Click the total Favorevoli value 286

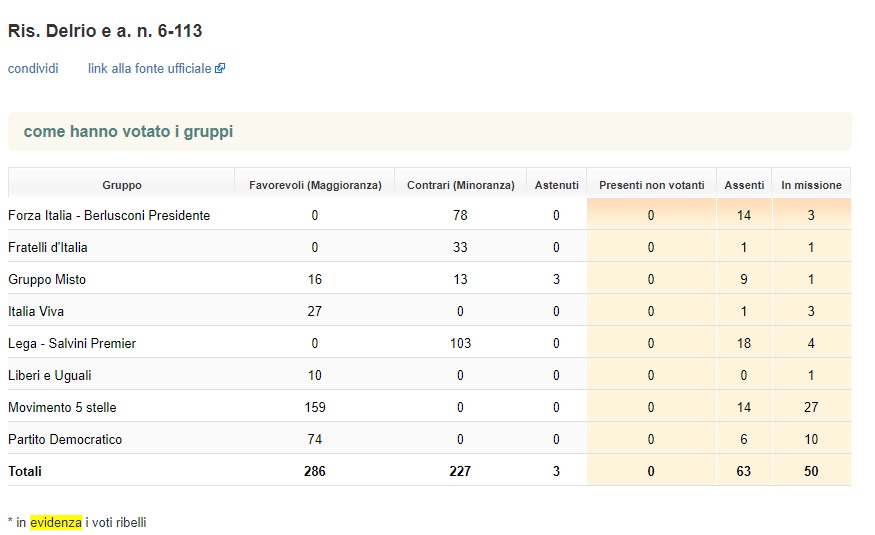[x=315, y=471]
